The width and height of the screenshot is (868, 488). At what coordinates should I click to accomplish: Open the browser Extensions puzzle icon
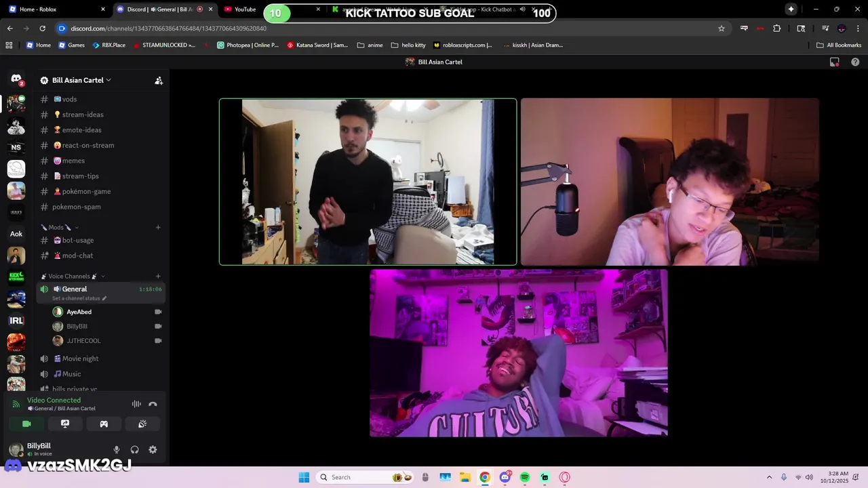[x=776, y=28]
